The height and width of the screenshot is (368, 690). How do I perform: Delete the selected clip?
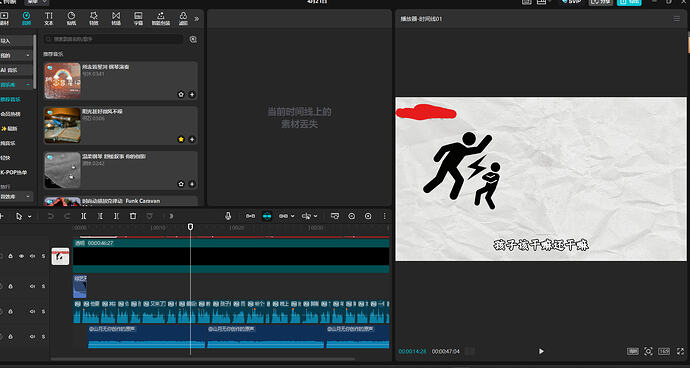(x=132, y=216)
